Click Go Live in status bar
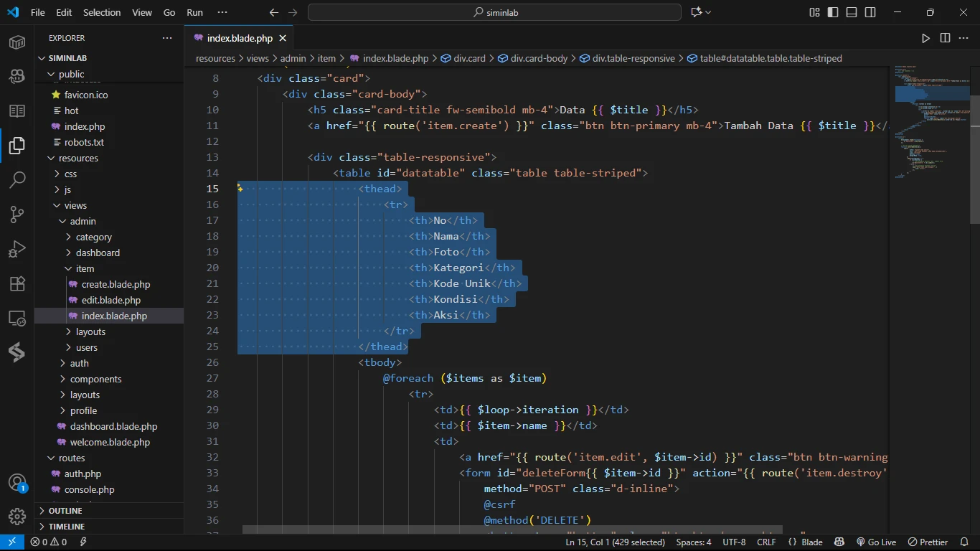This screenshot has width=980, height=551. [876, 542]
